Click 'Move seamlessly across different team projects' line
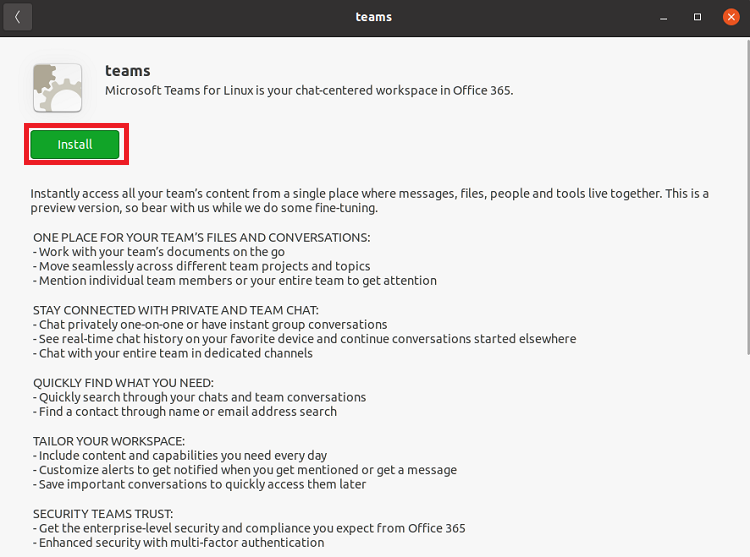Viewport: 750px width, 557px height. pyautogui.click(x=201, y=266)
